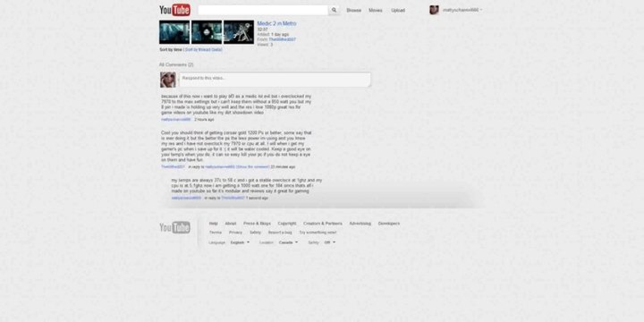Viewport: 644px width, 322px height.
Task: Open the second video thumbnail
Action: [207, 32]
